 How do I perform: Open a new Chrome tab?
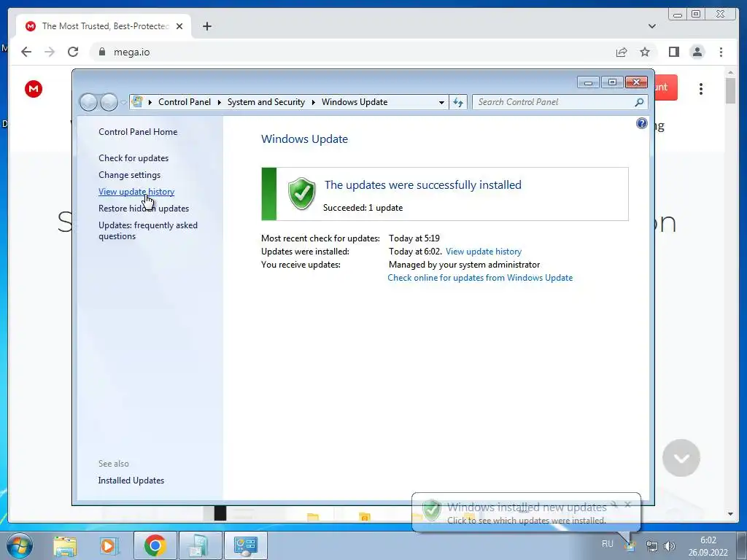coord(206,26)
